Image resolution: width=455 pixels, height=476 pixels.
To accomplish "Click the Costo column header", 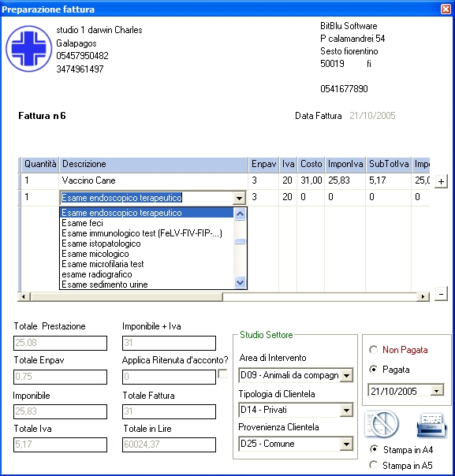I will (311, 164).
